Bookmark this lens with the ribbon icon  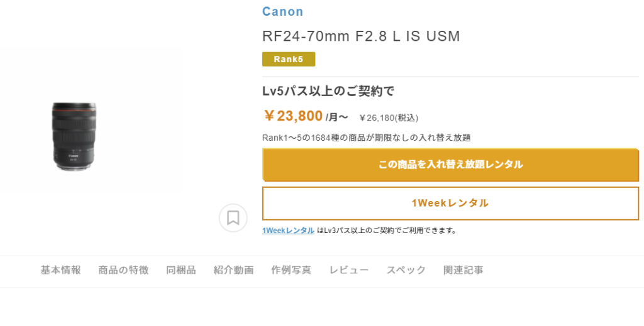[233, 218]
